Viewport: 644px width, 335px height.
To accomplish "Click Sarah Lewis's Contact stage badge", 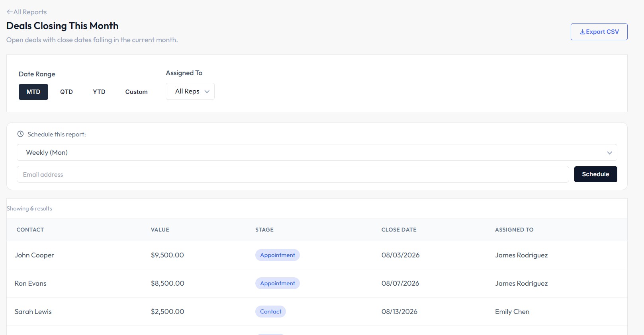I will pos(271,312).
